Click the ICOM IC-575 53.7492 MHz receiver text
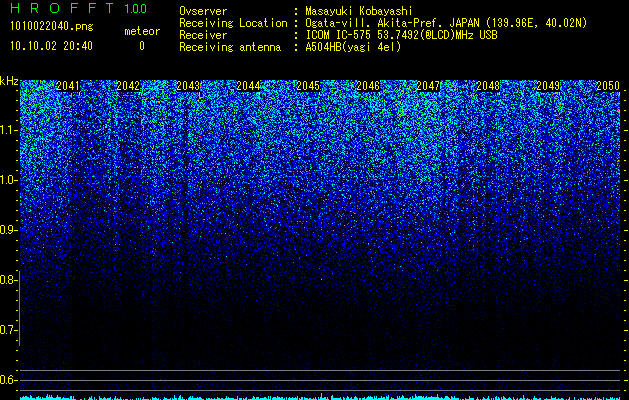This screenshot has height=400, width=629. (x=401, y=35)
